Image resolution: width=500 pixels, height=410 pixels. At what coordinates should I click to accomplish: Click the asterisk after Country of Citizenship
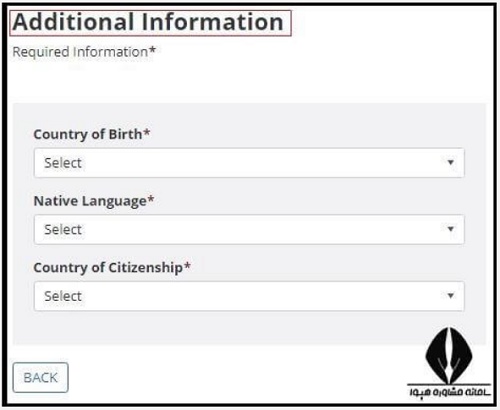coord(187,265)
